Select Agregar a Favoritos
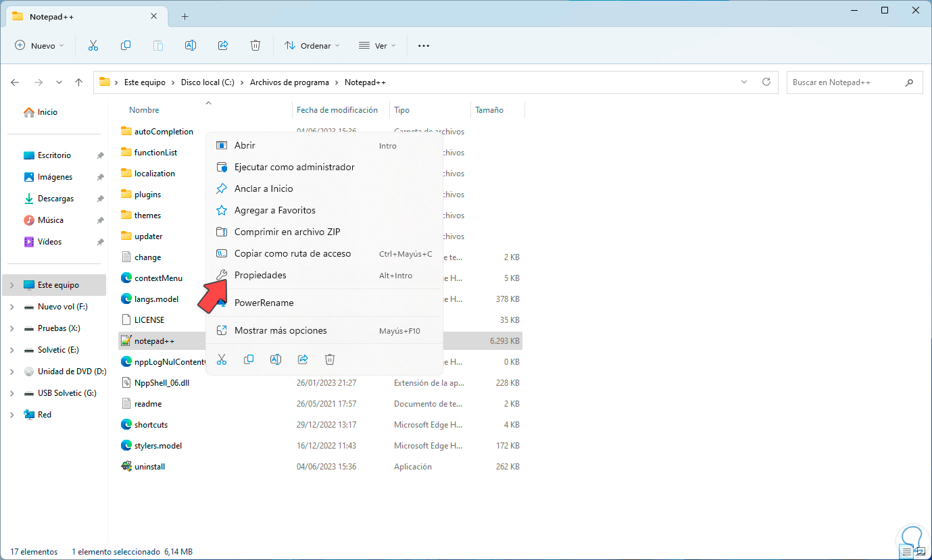932x560 pixels. tap(324, 210)
